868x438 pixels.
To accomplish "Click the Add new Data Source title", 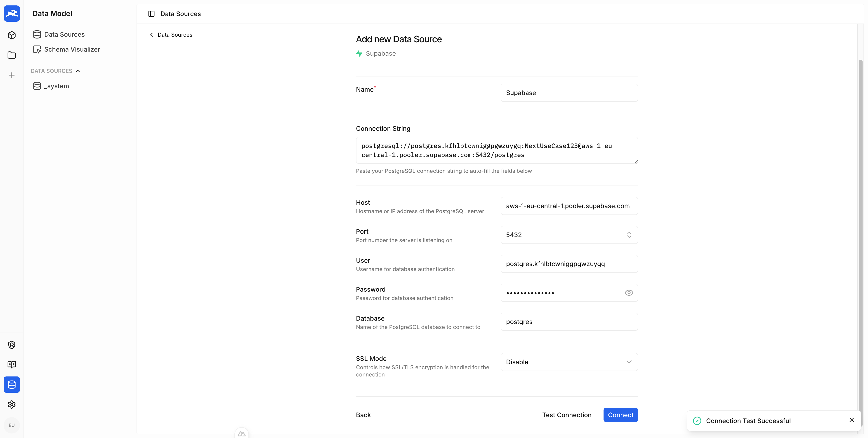I will coord(399,39).
